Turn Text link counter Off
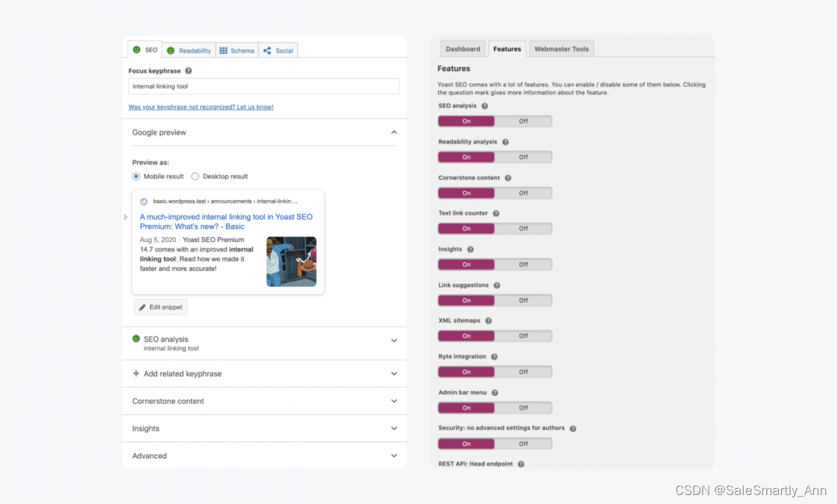The width and height of the screenshot is (837, 504). (x=523, y=229)
